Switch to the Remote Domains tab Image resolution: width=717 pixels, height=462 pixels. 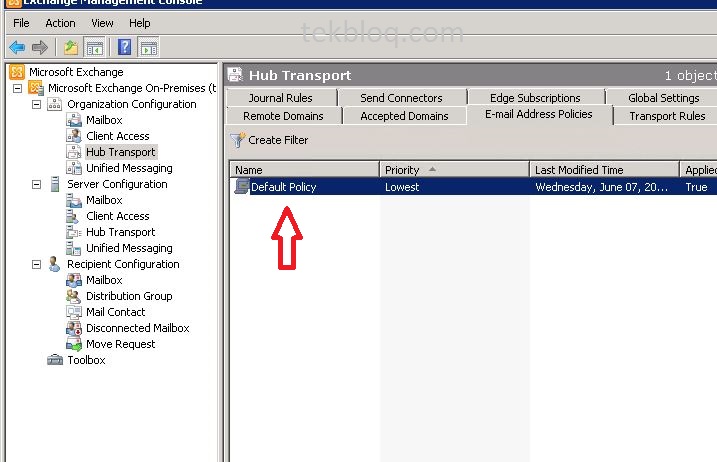pyautogui.click(x=284, y=116)
